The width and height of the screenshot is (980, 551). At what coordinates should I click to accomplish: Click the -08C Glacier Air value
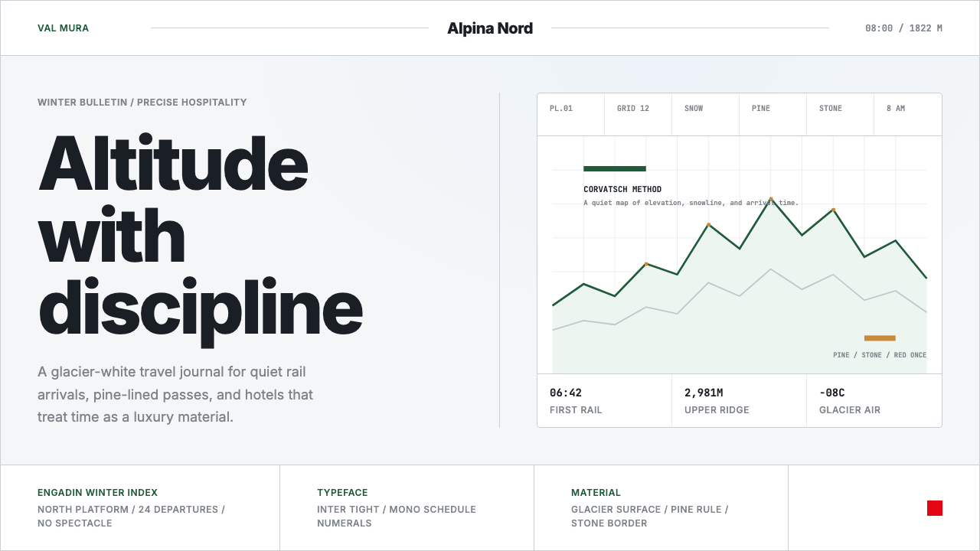832,393
